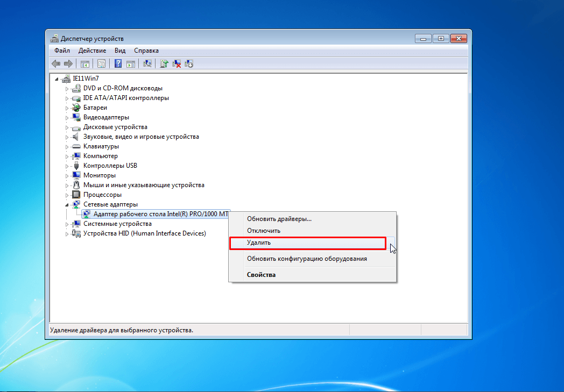The height and width of the screenshot is (392, 564).
Task: Click the Disable device toolbar icon with down arrow
Action: [189, 64]
